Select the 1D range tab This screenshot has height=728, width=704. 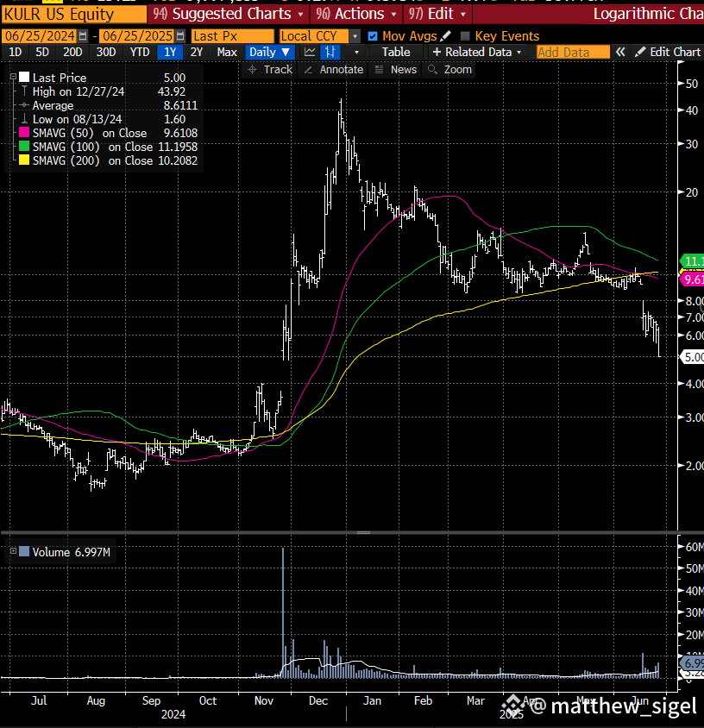(x=16, y=52)
